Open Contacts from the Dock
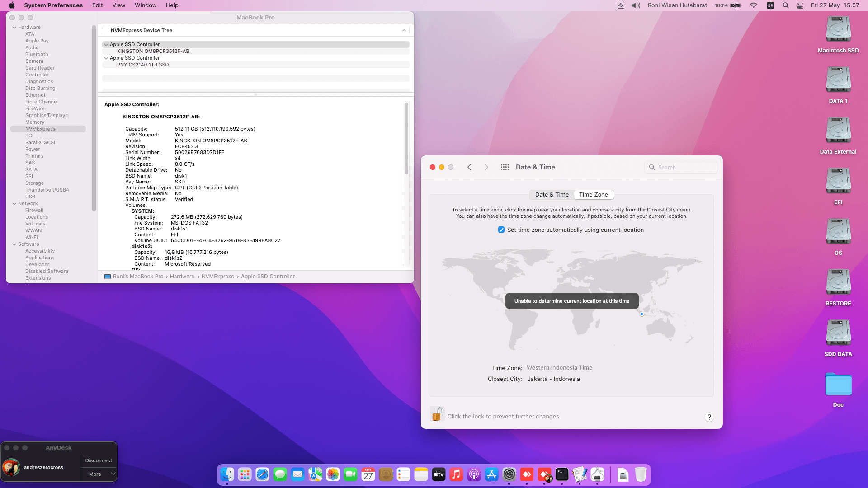 [x=386, y=474]
